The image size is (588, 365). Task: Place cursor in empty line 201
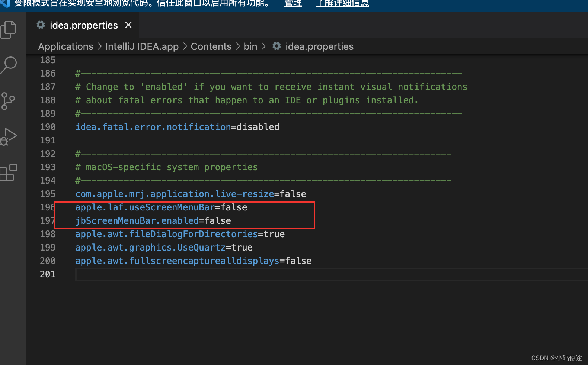(331, 274)
